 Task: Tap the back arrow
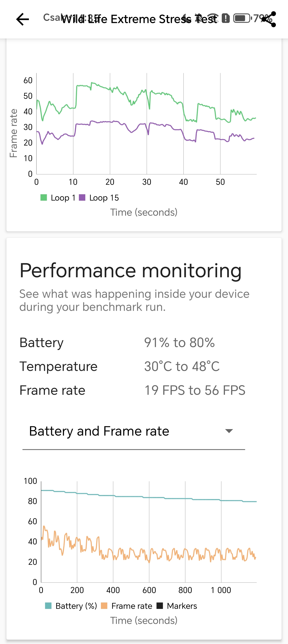(22, 19)
